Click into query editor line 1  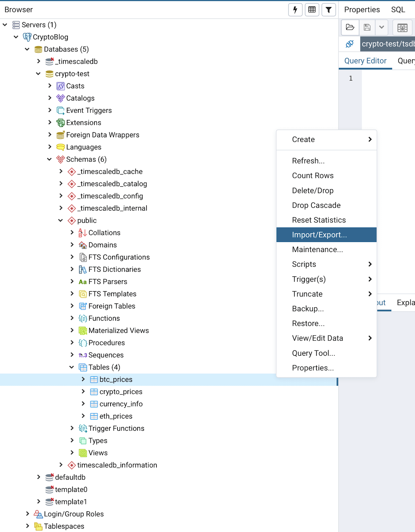(386, 78)
